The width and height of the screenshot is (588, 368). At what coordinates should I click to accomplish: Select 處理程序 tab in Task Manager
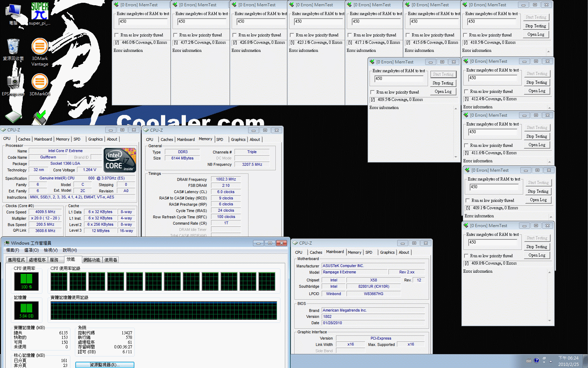pyautogui.click(x=37, y=260)
